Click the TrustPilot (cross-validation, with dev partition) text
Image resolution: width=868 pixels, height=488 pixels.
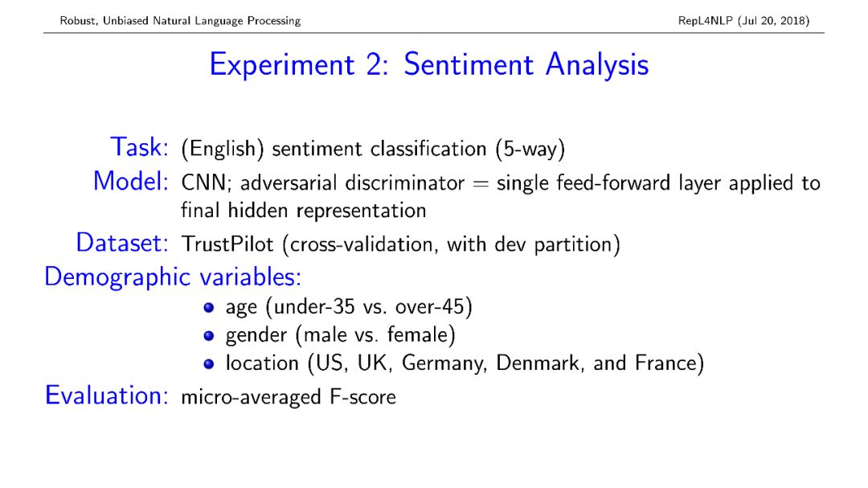pos(401,244)
